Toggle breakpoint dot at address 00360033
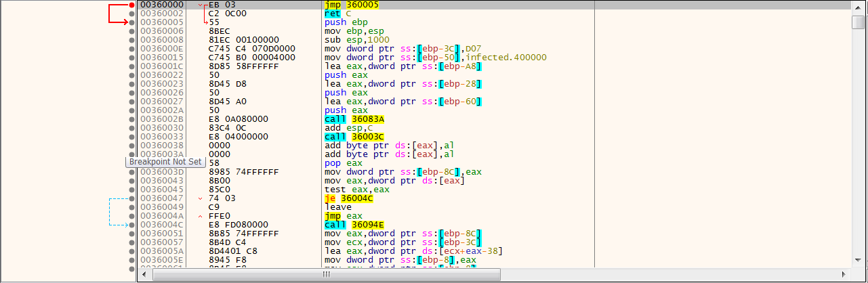This screenshot has width=868, height=283. 131,137
